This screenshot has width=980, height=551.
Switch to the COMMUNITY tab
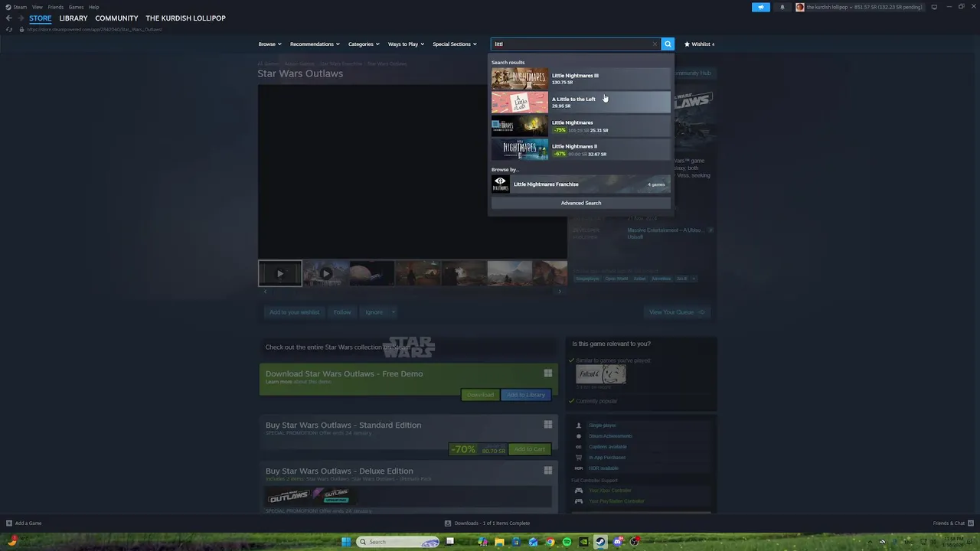coord(116,18)
